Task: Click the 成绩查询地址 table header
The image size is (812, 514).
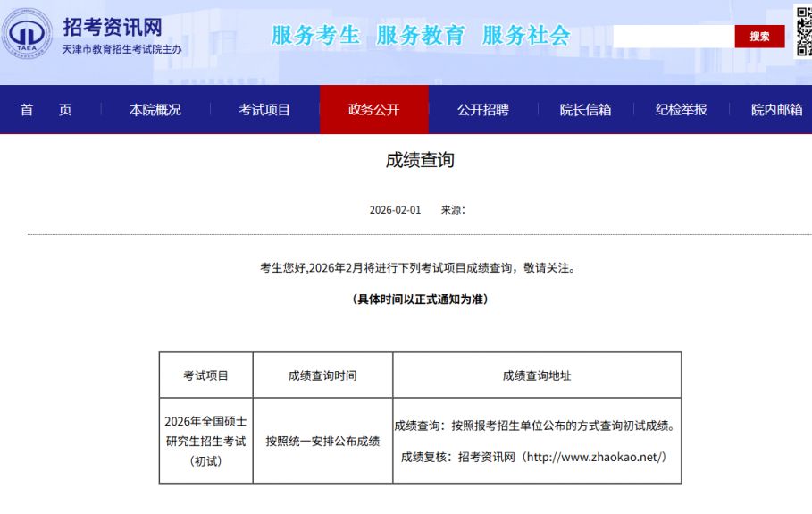Action: point(537,375)
